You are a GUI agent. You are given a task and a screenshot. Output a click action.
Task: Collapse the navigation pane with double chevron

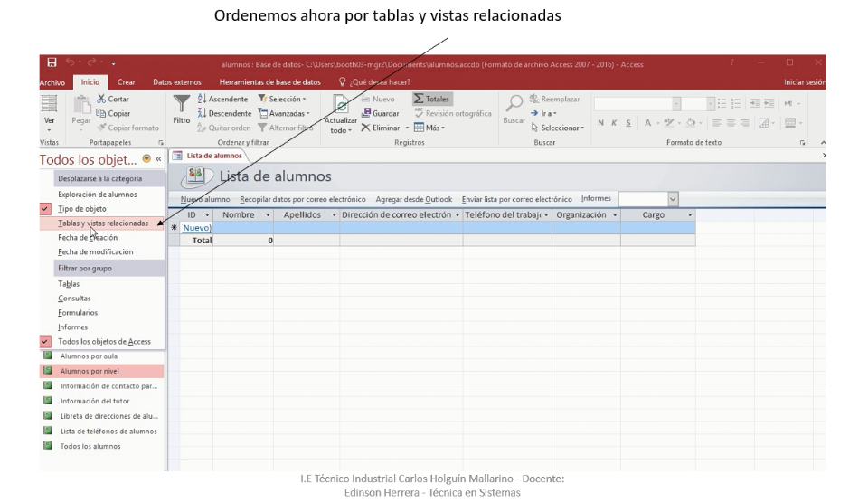point(159,159)
